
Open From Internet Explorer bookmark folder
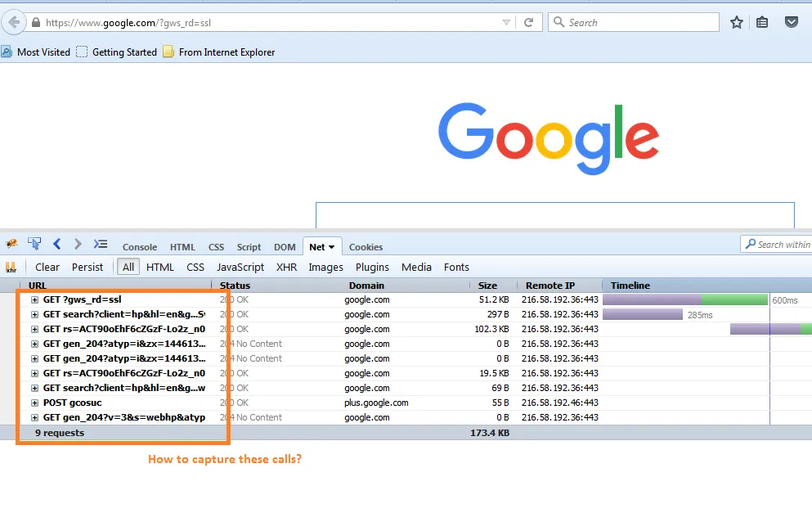click(x=219, y=52)
